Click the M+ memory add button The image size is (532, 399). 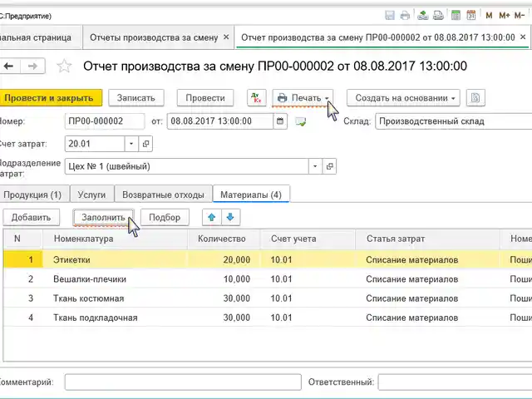click(x=505, y=16)
